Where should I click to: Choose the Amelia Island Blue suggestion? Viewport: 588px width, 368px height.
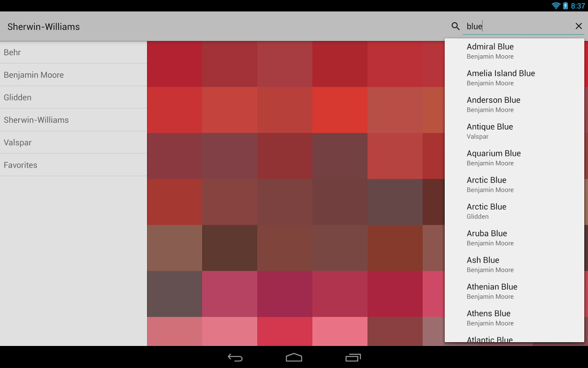tap(514, 78)
